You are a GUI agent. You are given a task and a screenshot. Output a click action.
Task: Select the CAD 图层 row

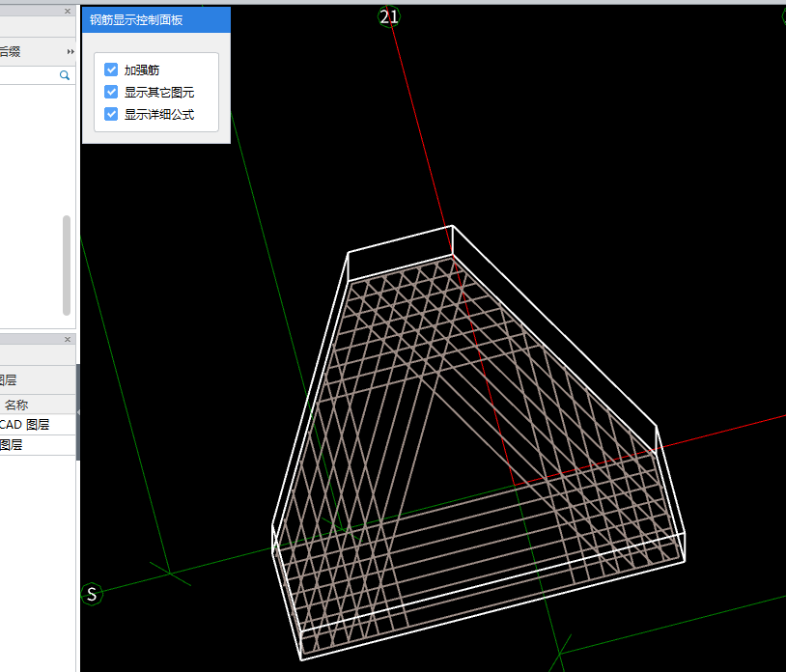(x=38, y=425)
